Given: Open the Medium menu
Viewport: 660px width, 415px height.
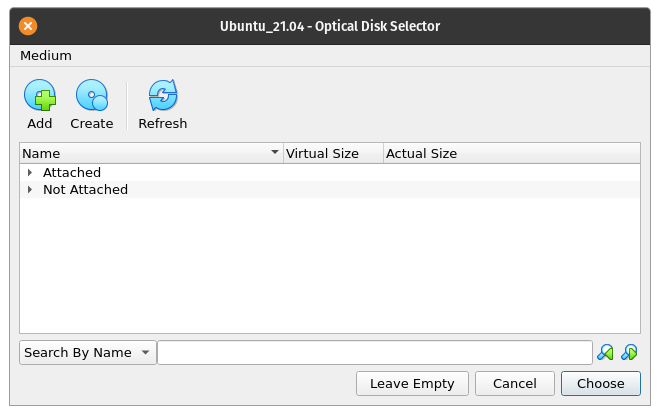Looking at the screenshot, I should tap(46, 56).
